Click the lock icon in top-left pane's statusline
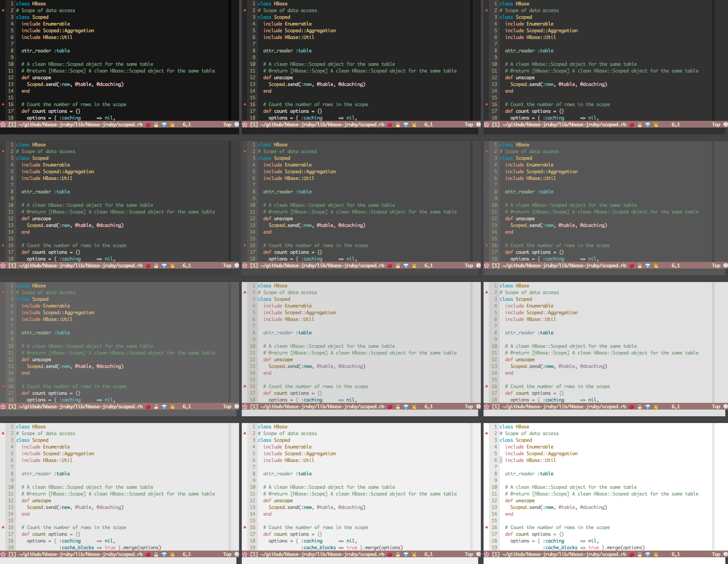The height and width of the screenshot is (564, 728). 156,125
